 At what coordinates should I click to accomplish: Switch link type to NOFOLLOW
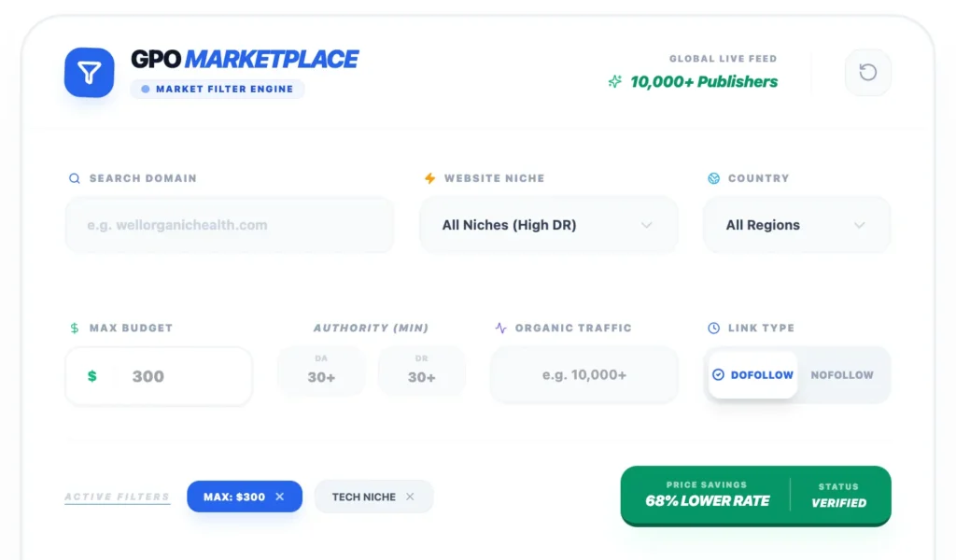[x=841, y=375]
